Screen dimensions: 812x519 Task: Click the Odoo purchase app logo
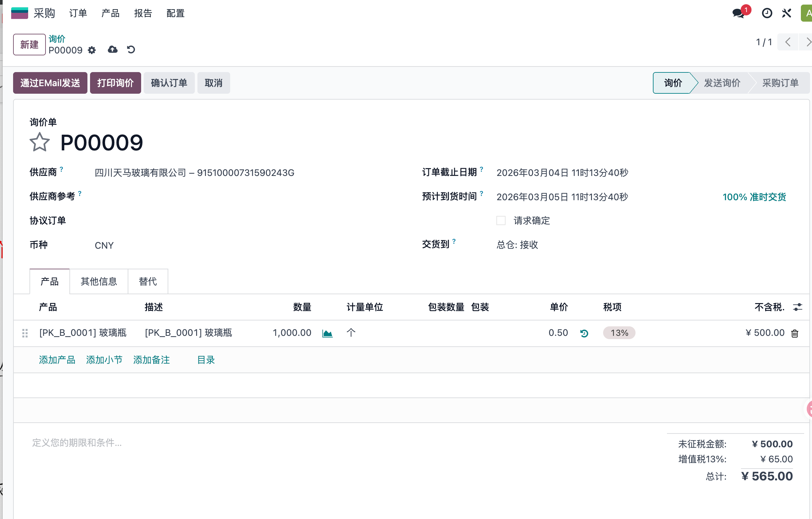[x=19, y=13]
